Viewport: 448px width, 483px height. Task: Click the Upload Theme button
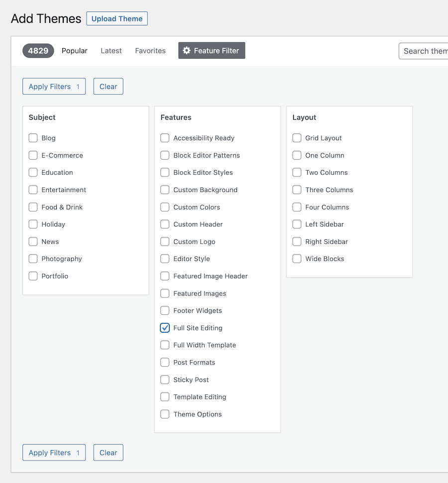[117, 18]
